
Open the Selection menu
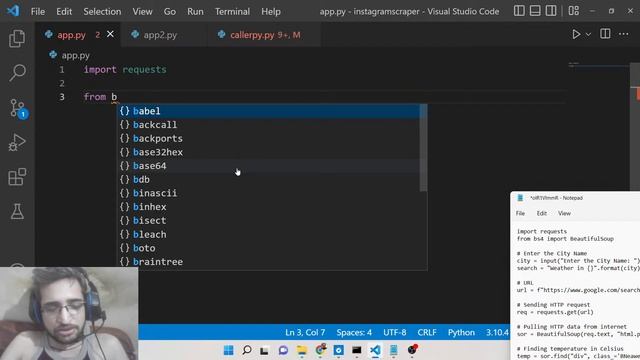coord(102,11)
